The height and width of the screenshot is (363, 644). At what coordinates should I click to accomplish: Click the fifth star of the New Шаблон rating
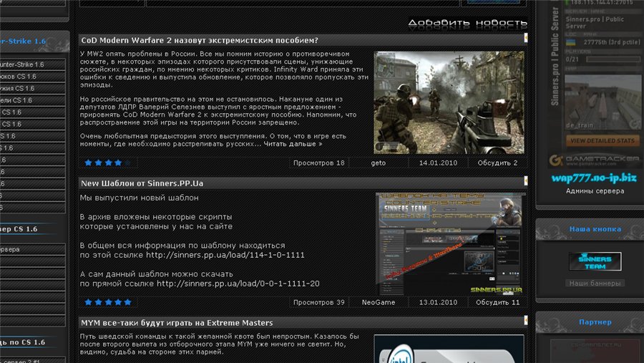click(x=128, y=302)
